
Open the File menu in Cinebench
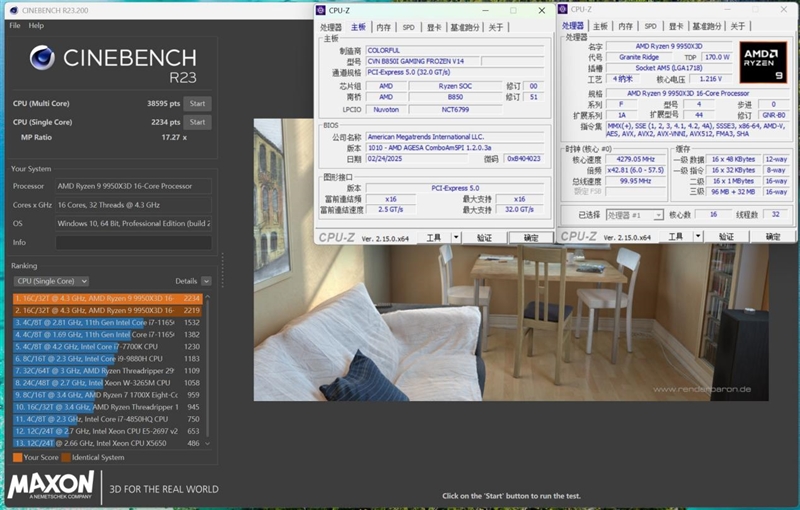(15, 26)
